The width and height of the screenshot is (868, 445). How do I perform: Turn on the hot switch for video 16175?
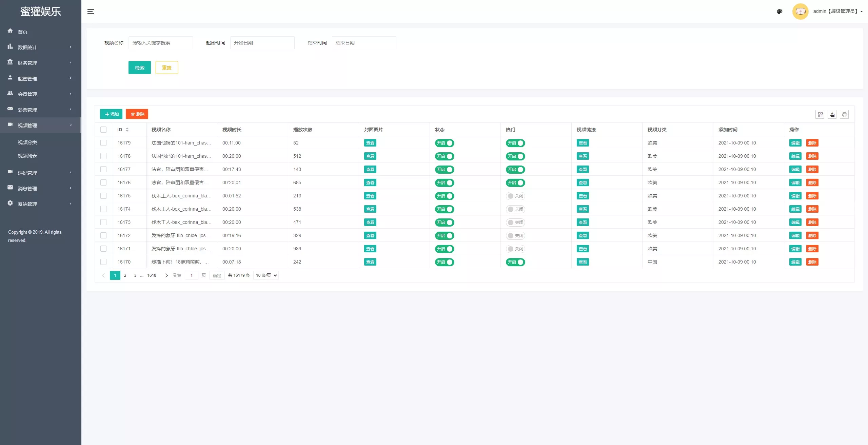515,196
